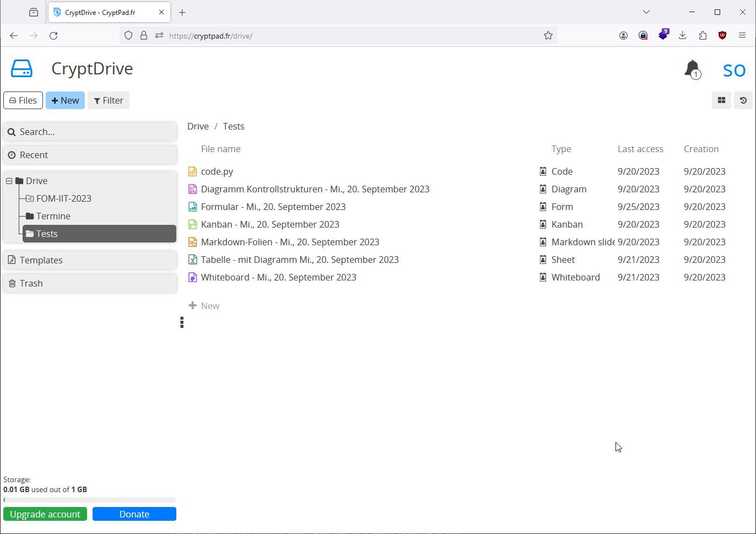Click the storage usage progress bar

pyautogui.click(x=90, y=500)
